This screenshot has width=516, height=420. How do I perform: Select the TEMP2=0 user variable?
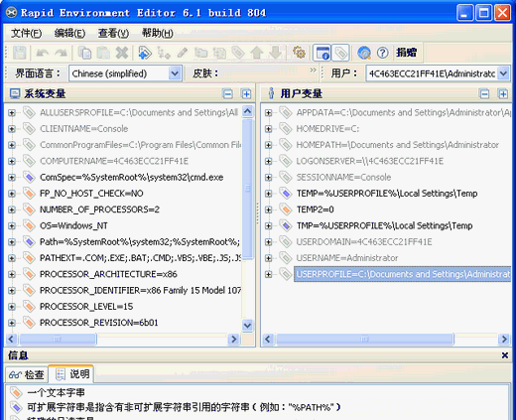[x=316, y=210]
